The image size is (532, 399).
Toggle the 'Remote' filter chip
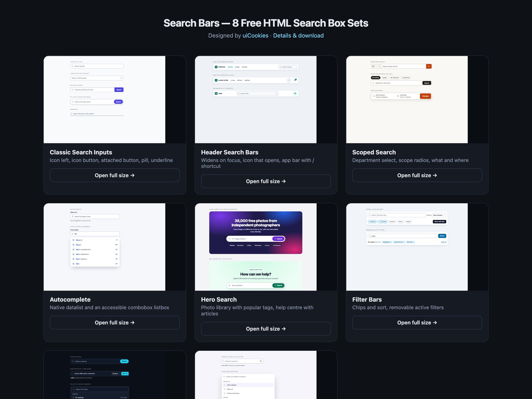tap(372, 222)
